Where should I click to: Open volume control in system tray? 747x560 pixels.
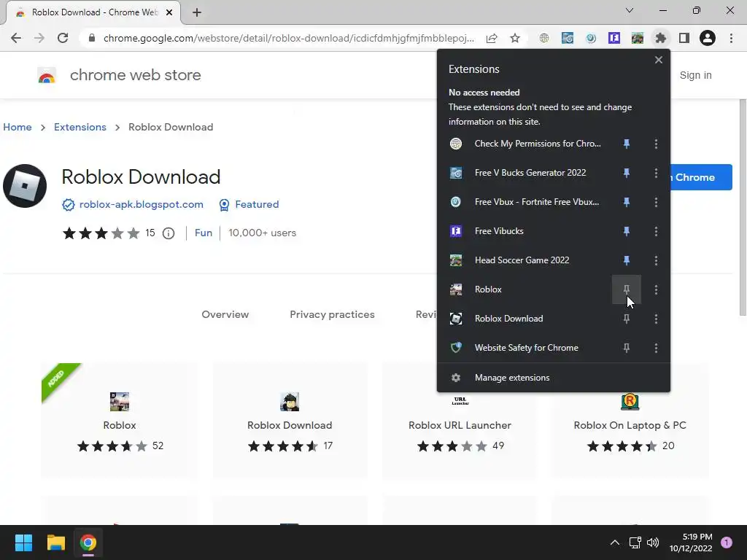pos(653,542)
